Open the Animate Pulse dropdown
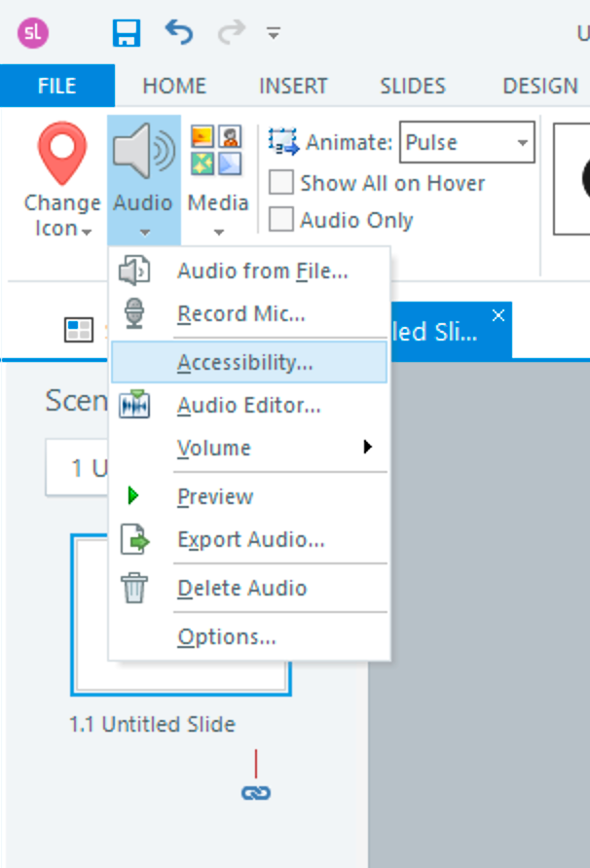Viewport: 590px width, 868px height. [524, 143]
